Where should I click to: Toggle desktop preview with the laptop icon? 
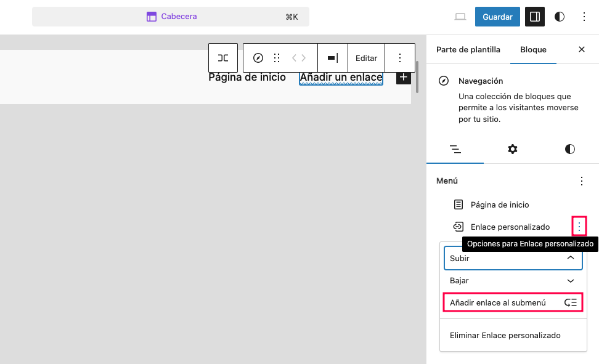pos(460,17)
